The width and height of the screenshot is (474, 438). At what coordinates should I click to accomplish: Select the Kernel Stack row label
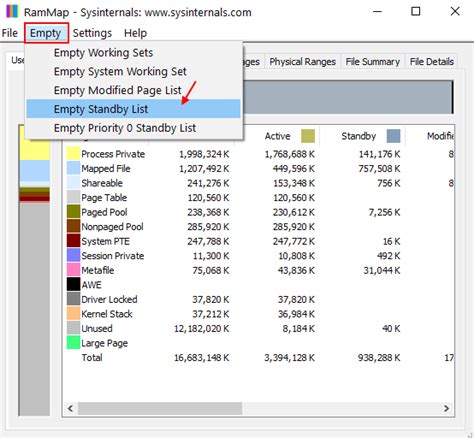tap(107, 314)
